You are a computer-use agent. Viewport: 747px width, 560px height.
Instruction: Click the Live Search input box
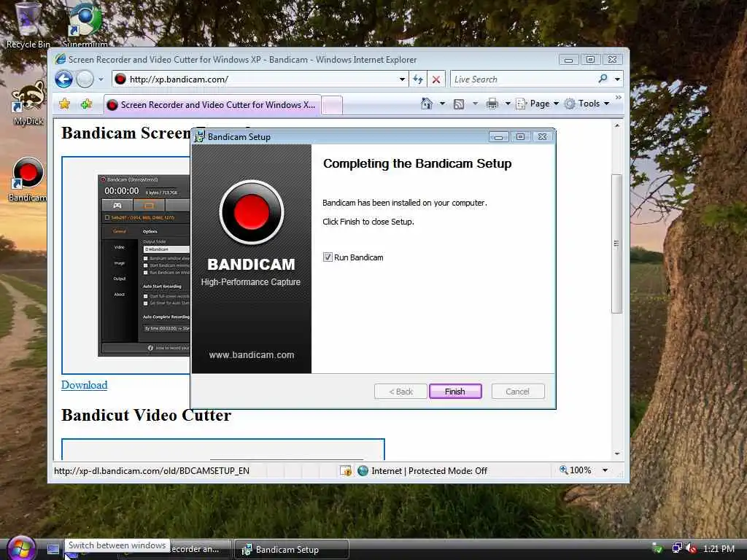tap(522, 79)
